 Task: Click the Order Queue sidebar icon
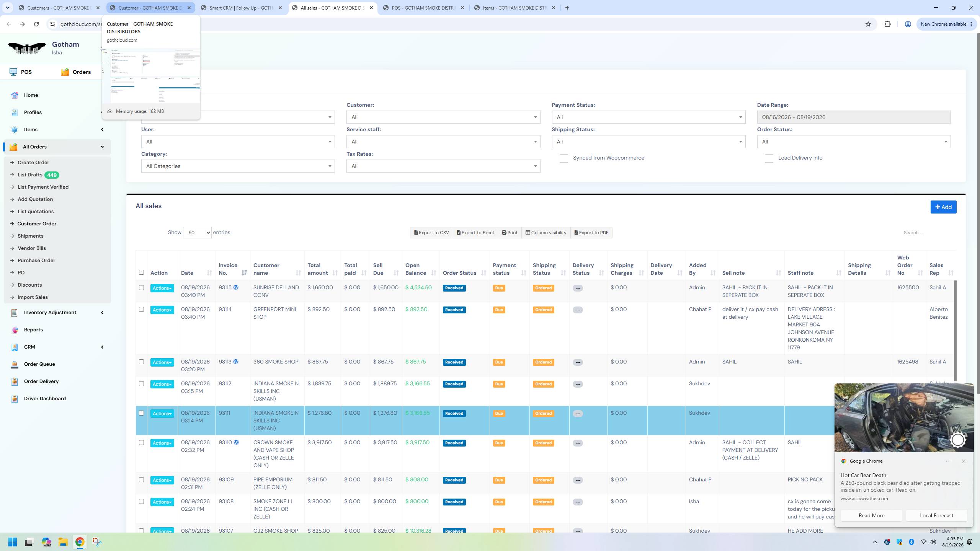[15, 364]
